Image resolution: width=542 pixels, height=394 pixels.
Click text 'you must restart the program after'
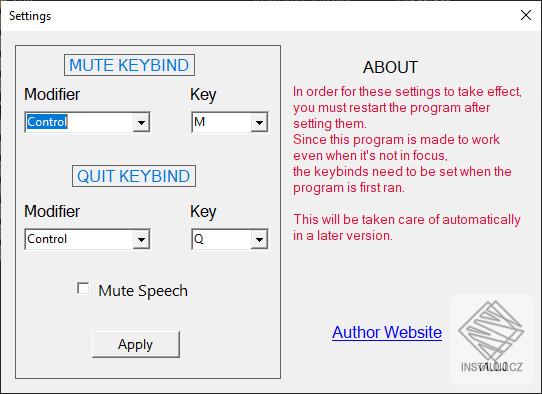point(391,108)
